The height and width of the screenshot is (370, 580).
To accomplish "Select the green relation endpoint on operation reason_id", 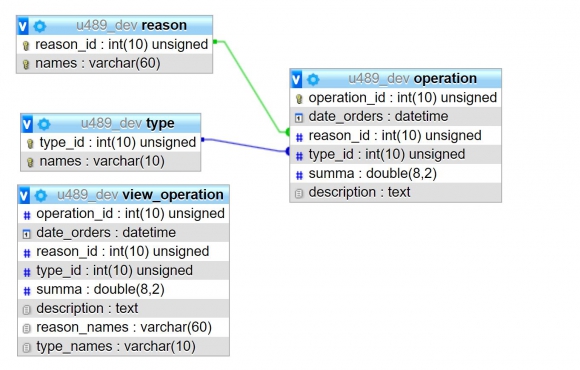I will pyautogui.click(x=288, y=132).
